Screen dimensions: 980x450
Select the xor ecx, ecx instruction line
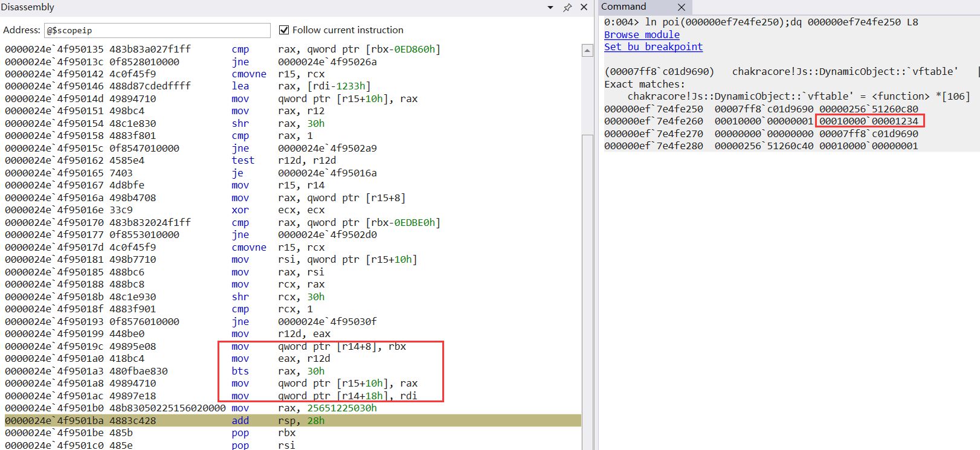click(278, 210)
